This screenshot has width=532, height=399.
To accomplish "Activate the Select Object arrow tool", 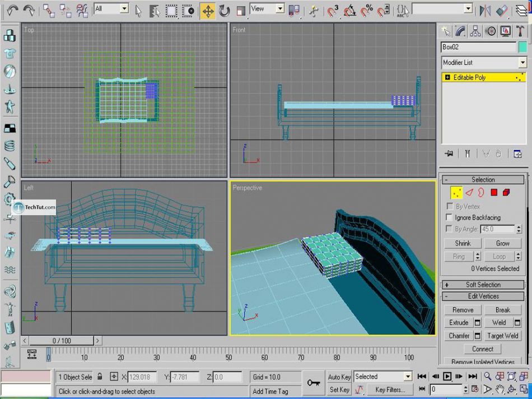I will (138, 10).
